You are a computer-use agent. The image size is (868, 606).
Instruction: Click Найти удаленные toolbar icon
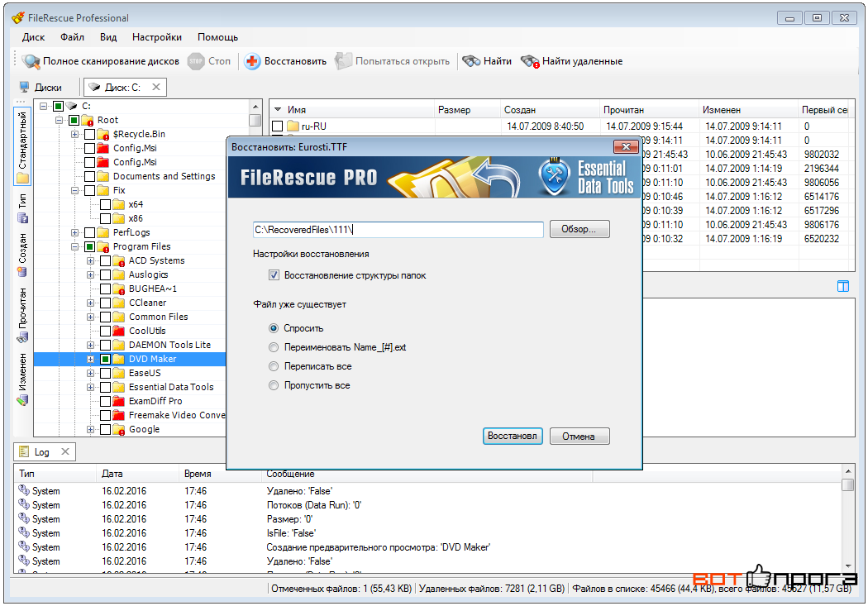(530, 61)
